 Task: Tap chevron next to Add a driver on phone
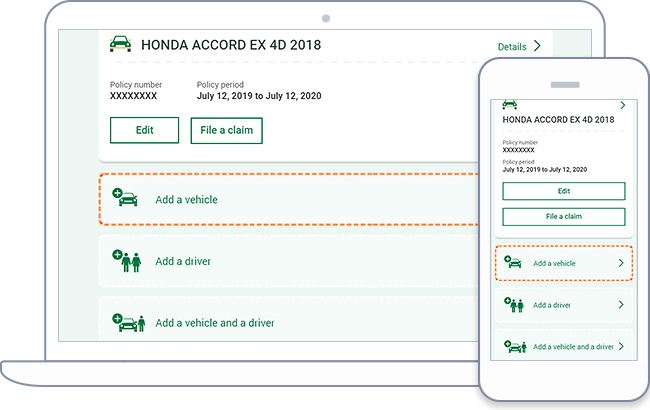coord(621,305)
